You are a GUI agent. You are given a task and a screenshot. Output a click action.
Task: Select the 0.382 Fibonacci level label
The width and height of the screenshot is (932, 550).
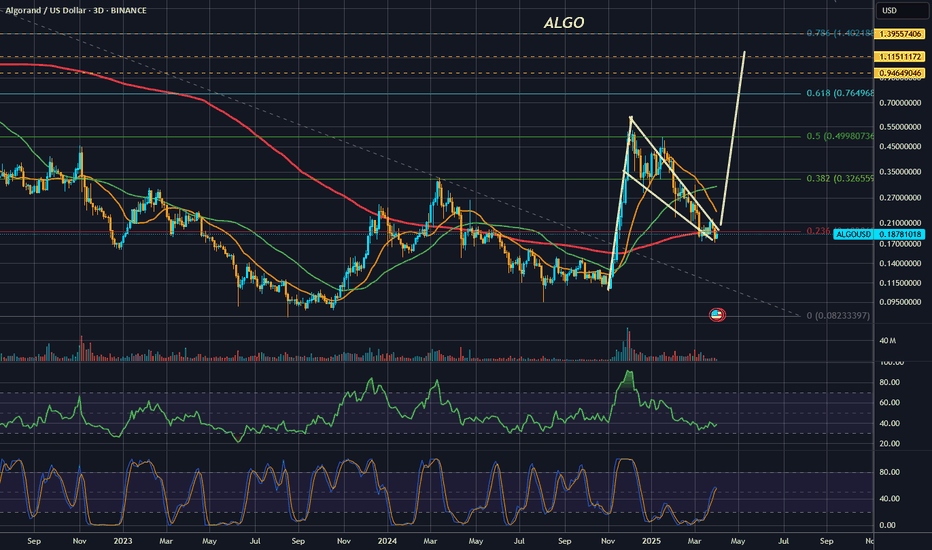[x=840, y=178]
